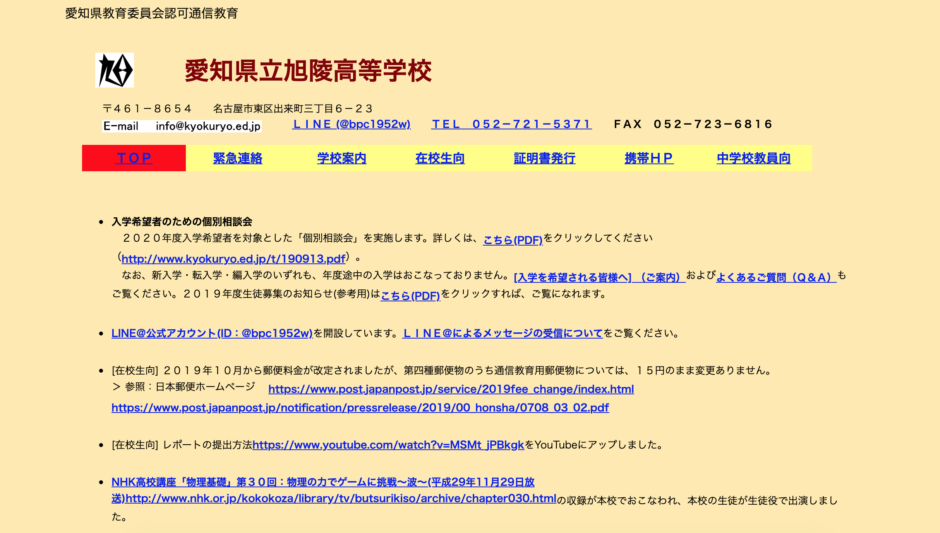Open the 入学を希望される皆様へ (ご案内) link

597,277
